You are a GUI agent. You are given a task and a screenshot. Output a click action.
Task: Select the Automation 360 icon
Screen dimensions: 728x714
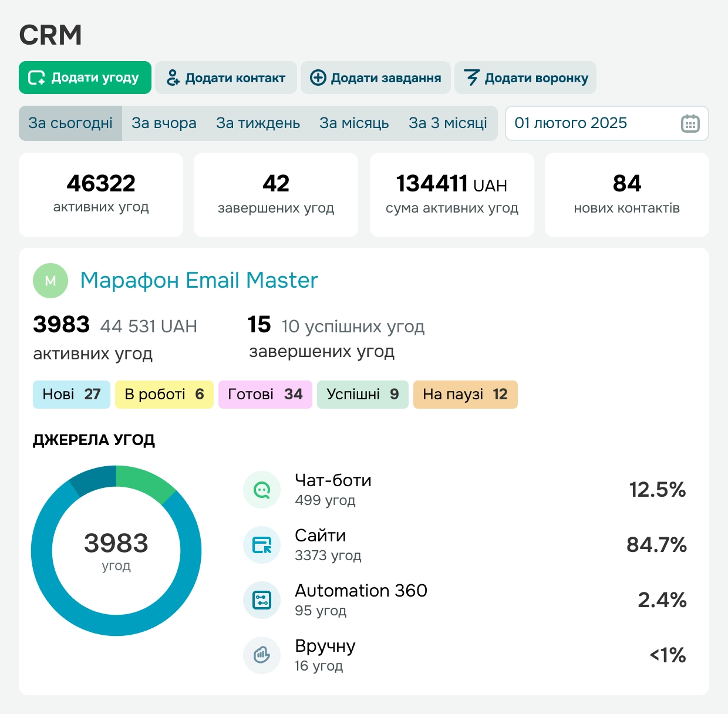(262, 600)
